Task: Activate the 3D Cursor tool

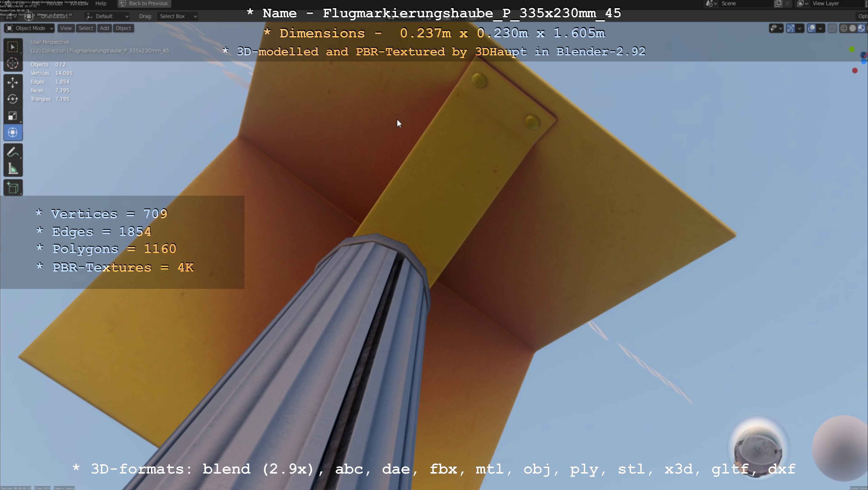Action: [13, 63]
